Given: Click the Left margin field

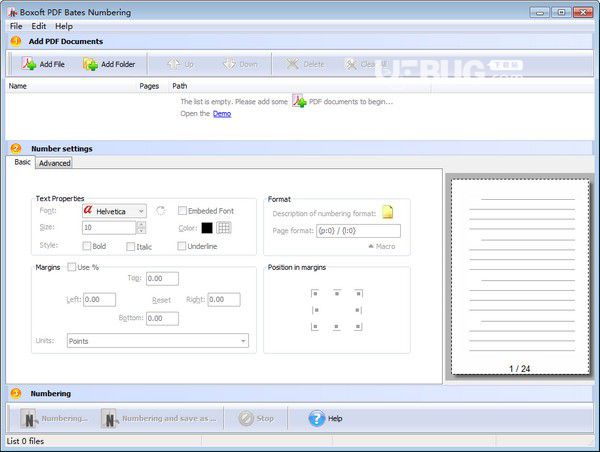Looking at the screenshot, I should [x=99, y=299].
